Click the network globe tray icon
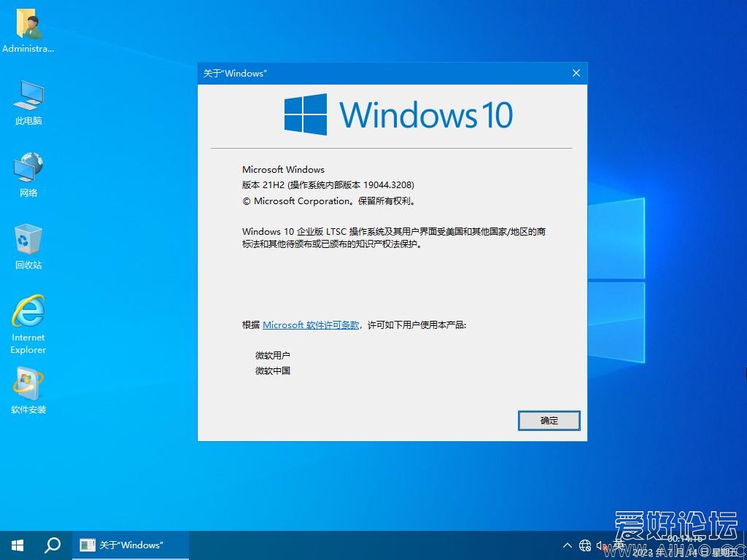 (x=585, y=545)
